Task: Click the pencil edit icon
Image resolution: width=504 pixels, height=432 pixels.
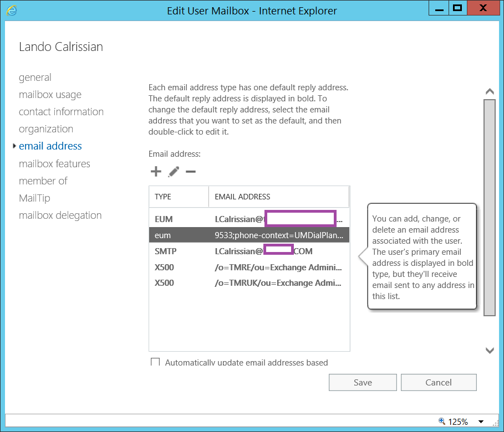Action: click(x=174, y=172)
